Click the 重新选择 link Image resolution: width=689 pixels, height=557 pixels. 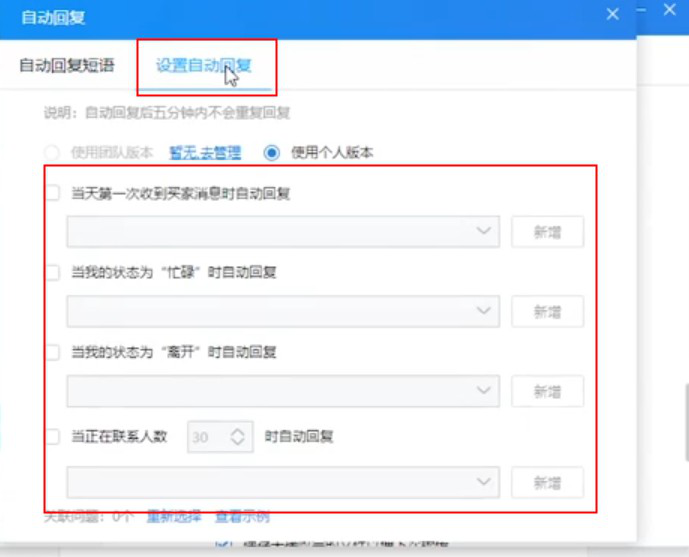(x=174, y=517)
